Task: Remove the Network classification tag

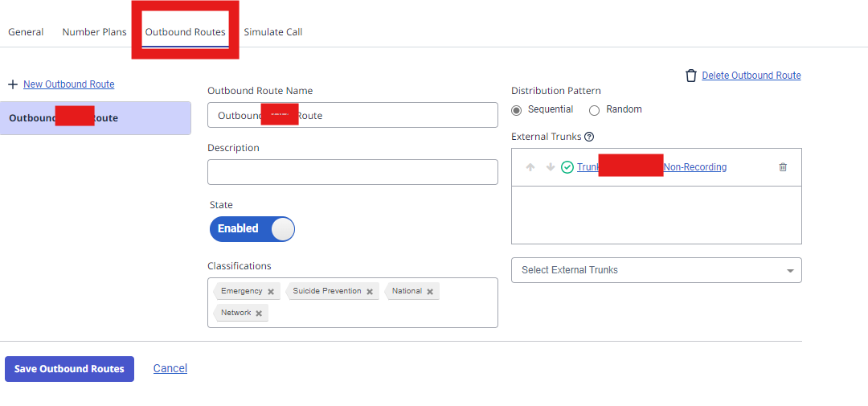Action: (259, 314)
